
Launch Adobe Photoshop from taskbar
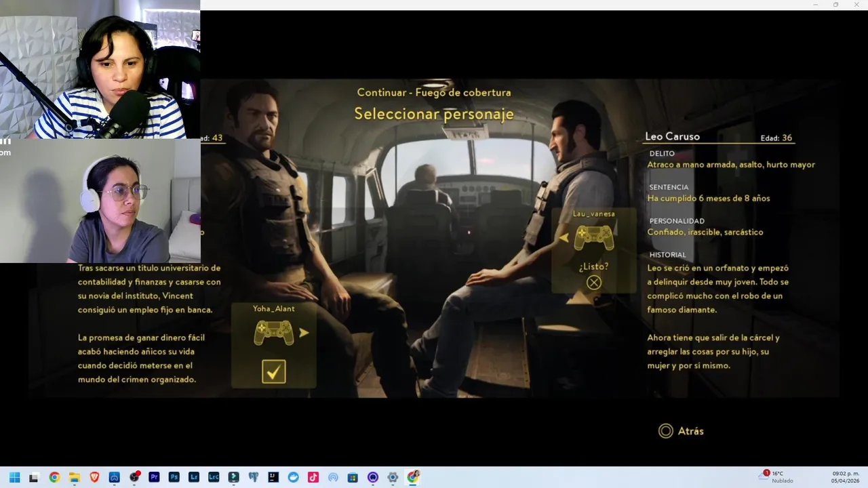[174, 477]
